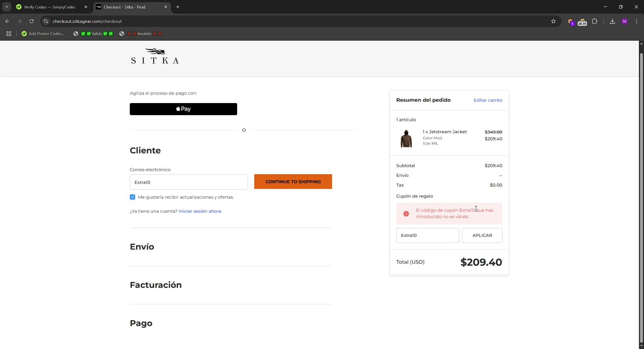Open the cookie extension with badge 1

570,21
